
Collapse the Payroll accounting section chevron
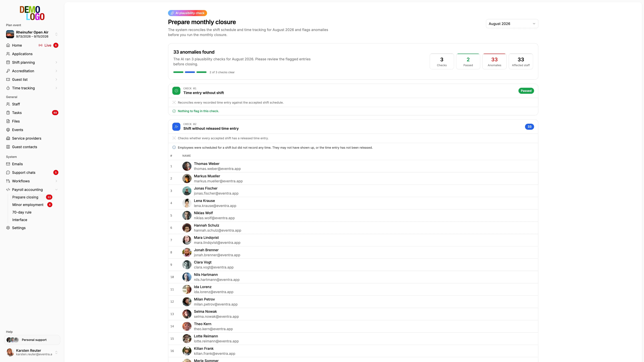coord(56,190)
